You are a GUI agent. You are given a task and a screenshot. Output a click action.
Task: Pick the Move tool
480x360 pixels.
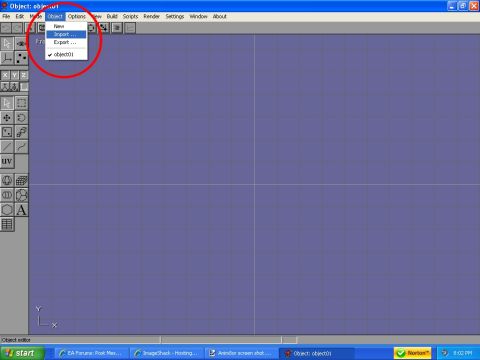[x=7, y=118]
